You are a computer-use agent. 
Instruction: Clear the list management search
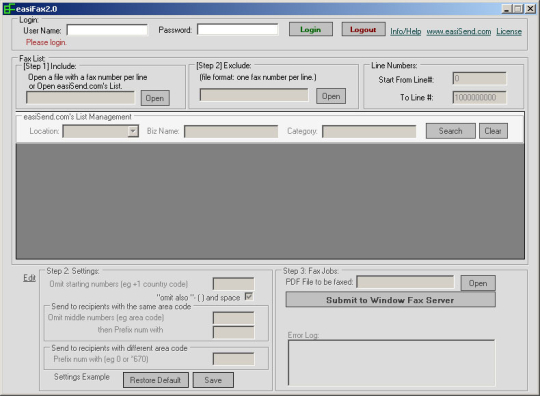(493, 131)
